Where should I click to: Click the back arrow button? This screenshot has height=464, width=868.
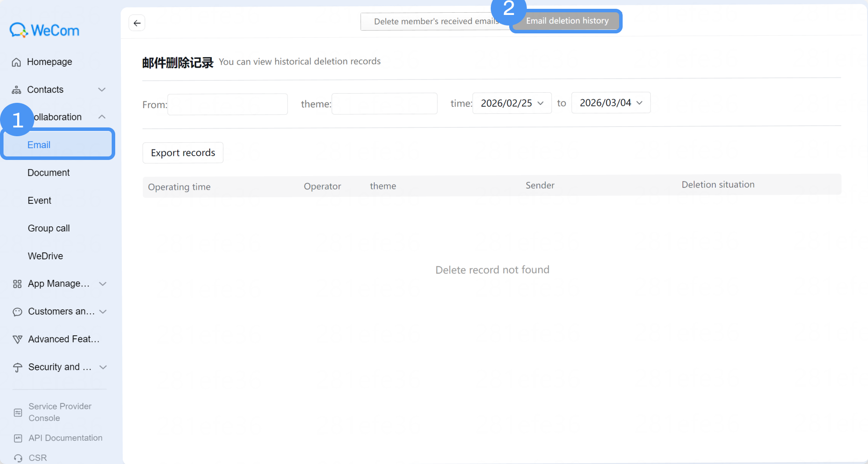pos(137,23)
